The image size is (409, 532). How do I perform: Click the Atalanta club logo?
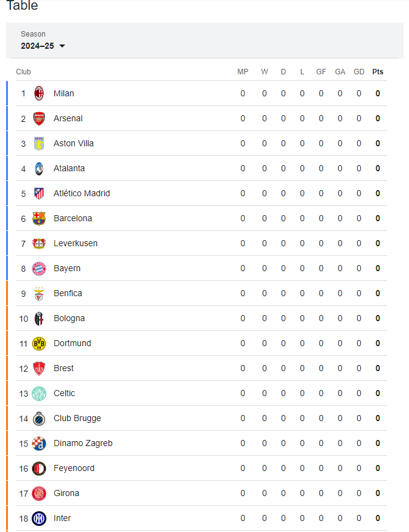click(39, 169)
